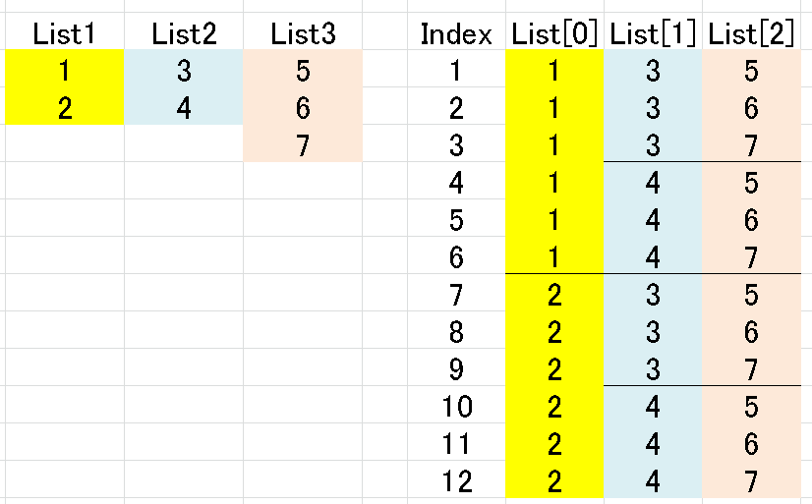Click the Index cell showing 7

pos(456,293)
